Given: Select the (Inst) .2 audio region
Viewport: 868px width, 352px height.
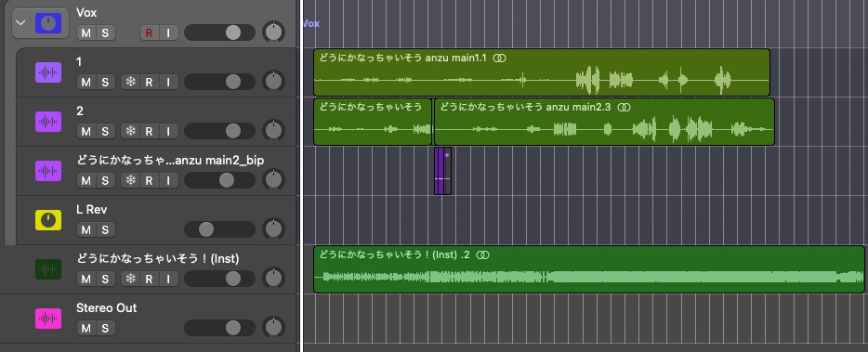Looking at the screenshot, I should tap(589, 269).
